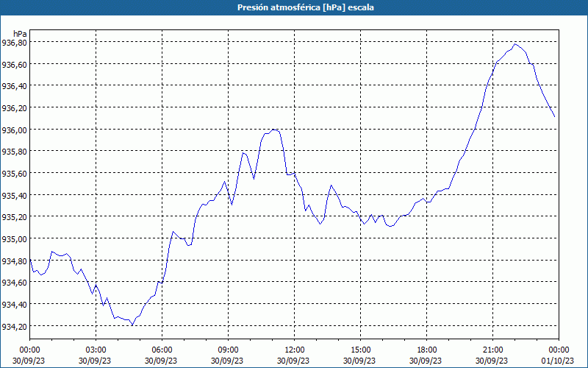Select the 936,60 y-axis value

pyautogui.click(x=14, y=64)
